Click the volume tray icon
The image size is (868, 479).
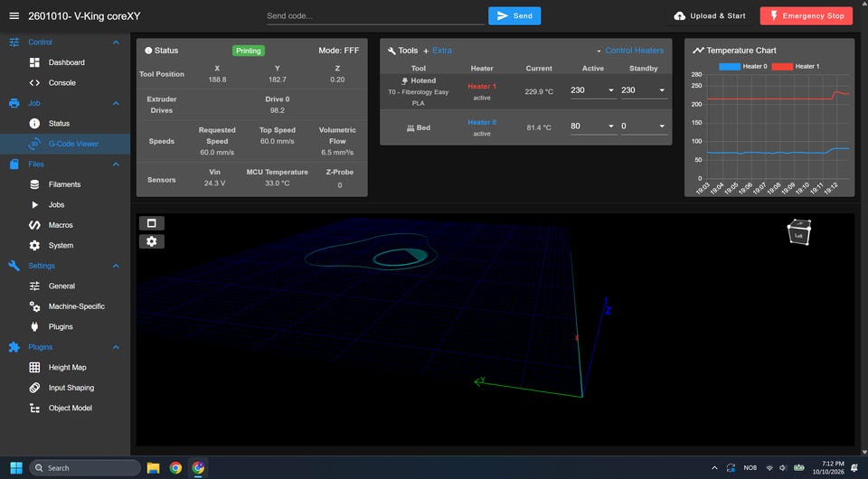click(783, 468)
